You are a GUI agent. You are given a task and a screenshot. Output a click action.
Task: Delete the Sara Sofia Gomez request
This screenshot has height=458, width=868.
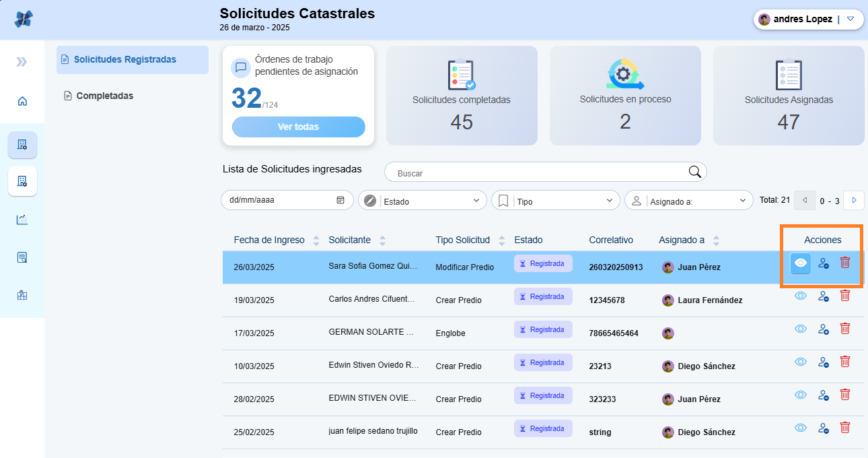pos(845,263)
